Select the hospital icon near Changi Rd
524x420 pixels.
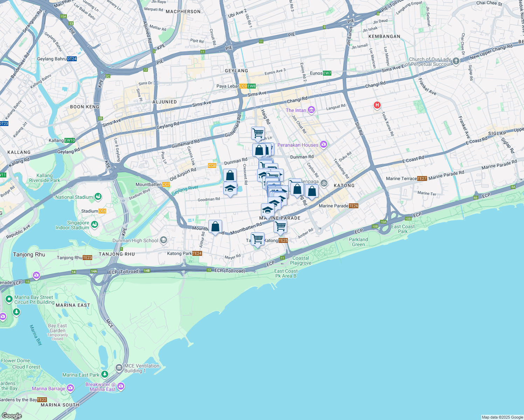tap(377, 105)
